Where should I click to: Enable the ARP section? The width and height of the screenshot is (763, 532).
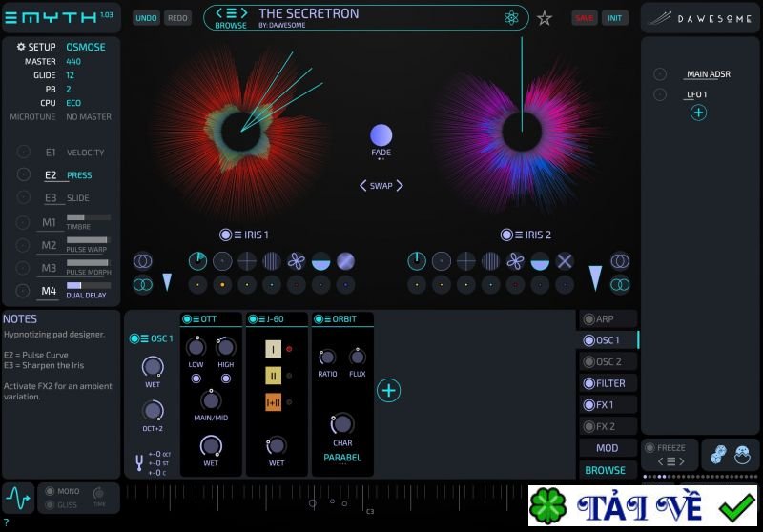(x=588, y=319)
